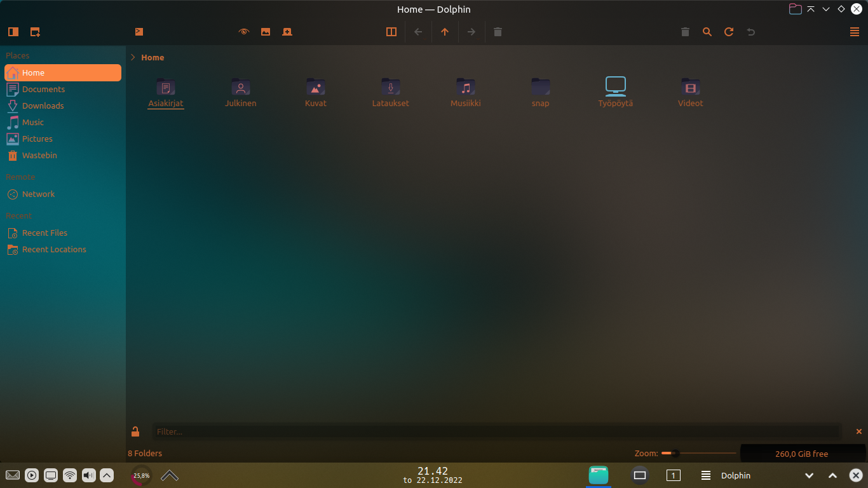The image size is (868, 488).
Task: Expand the taskbar arrow near the battery
Action: [x=168, y=475]
